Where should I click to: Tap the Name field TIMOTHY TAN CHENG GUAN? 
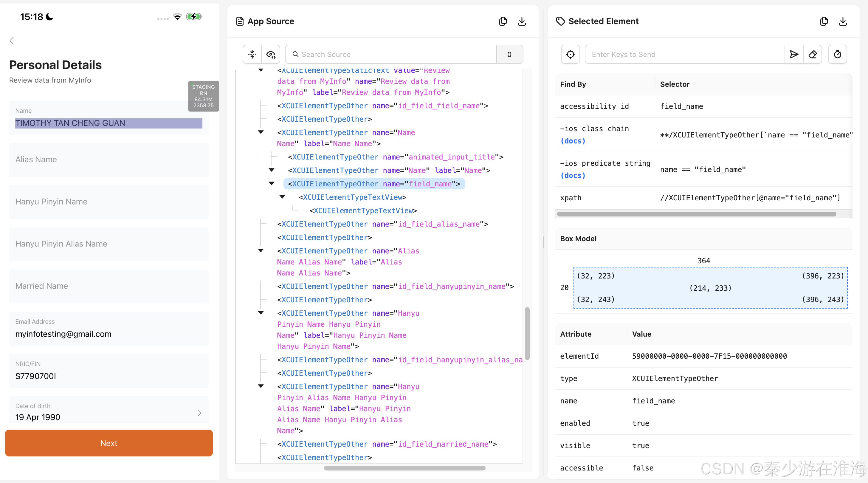(109, 118)
